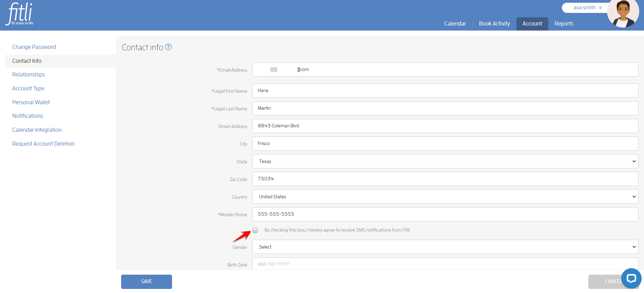Open Notifications in sidebar

click(27, 116)
